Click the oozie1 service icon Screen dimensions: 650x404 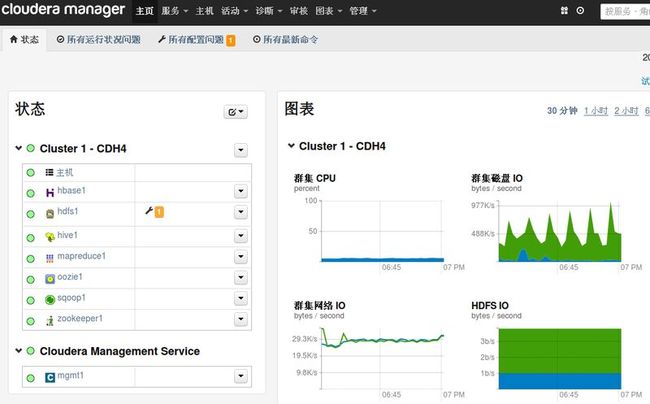tap(50, 279)
